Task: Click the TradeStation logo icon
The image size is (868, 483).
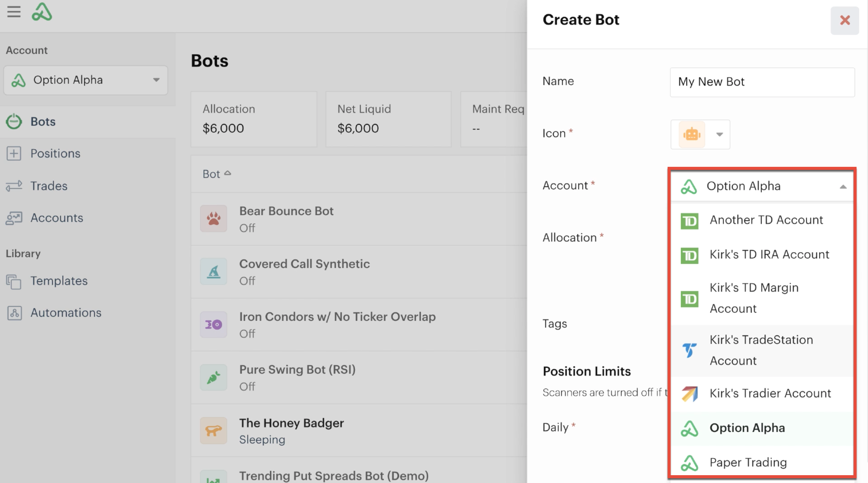Action: click(689, 351)
